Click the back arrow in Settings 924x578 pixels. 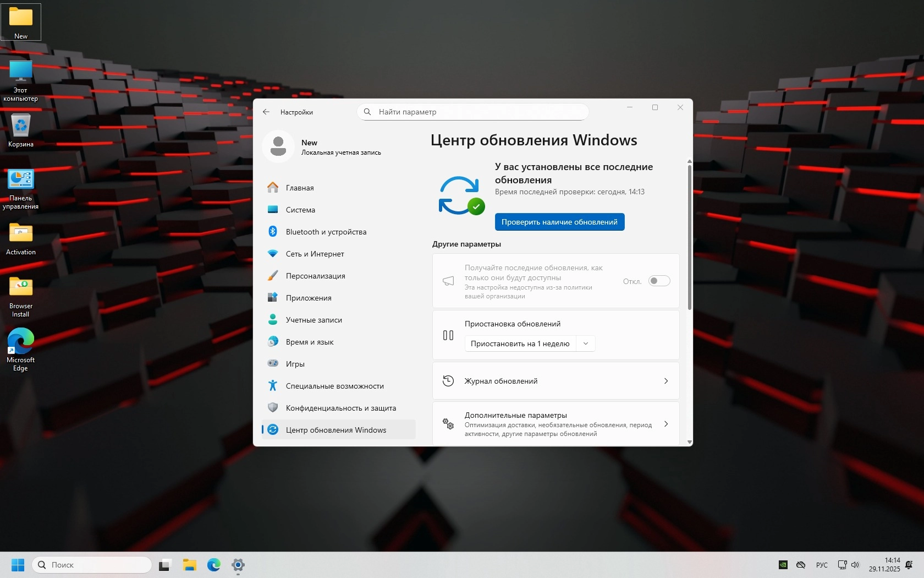coord(266,112)
